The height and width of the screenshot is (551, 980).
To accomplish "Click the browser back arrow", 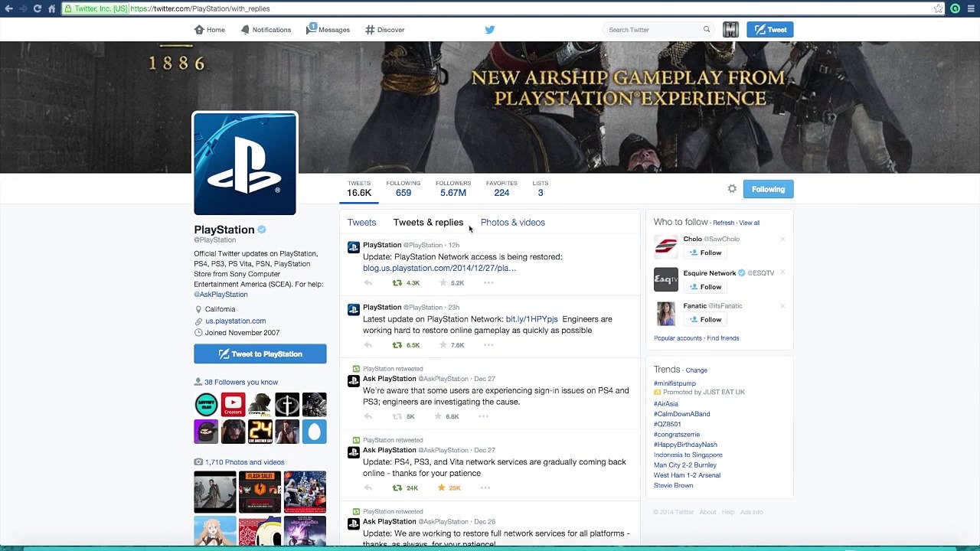I will (x=8, y=8).
